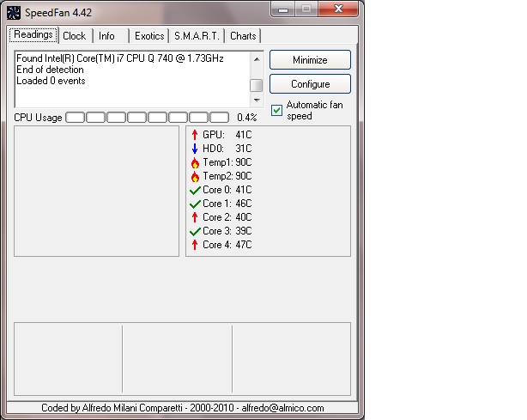Click the Core 1: 46C reading
This screenshot has height=420, width=527.
pyautogui.click(x=227, y=204)
